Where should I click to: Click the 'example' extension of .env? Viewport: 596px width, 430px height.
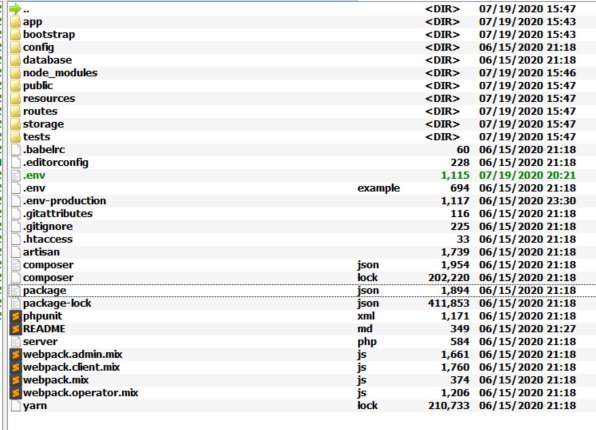click(379, 188)
